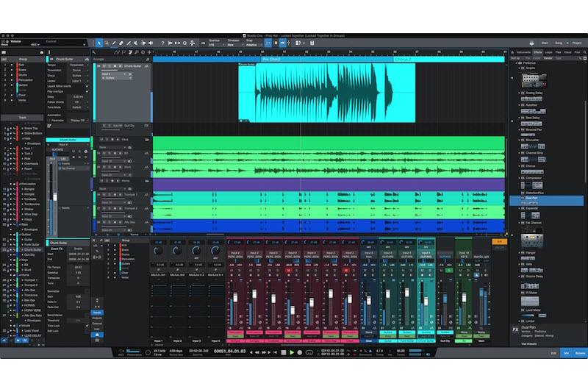Toggle the Loop button in the transport
588x392 pixels.
pos(309,352)
